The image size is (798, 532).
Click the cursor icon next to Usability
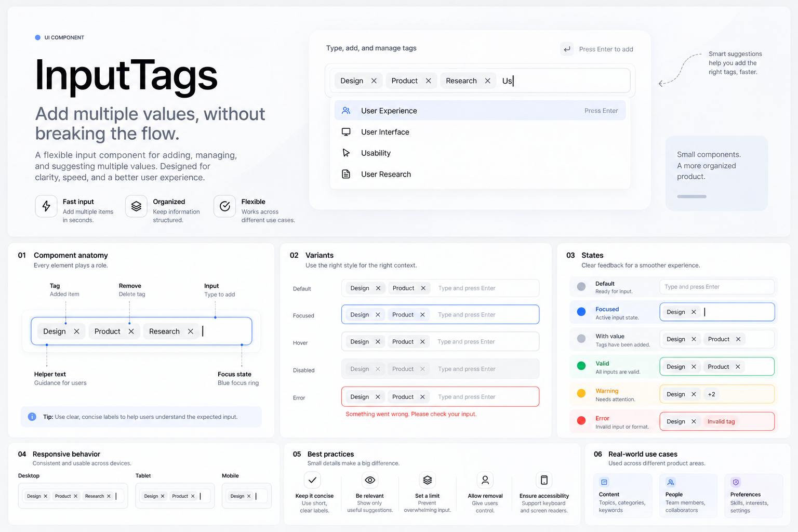(x=346, y=153)
